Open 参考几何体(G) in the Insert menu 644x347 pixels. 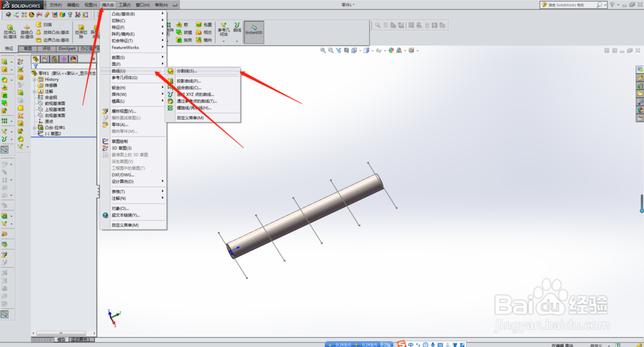click(x=133, y=78)
